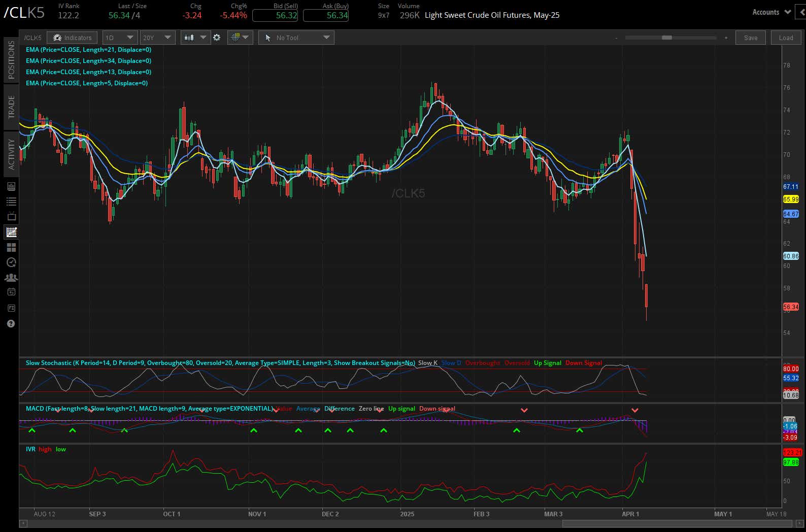Switch to the ACTIVITY side tab
806x532 pixels.
tap(11, 154)
